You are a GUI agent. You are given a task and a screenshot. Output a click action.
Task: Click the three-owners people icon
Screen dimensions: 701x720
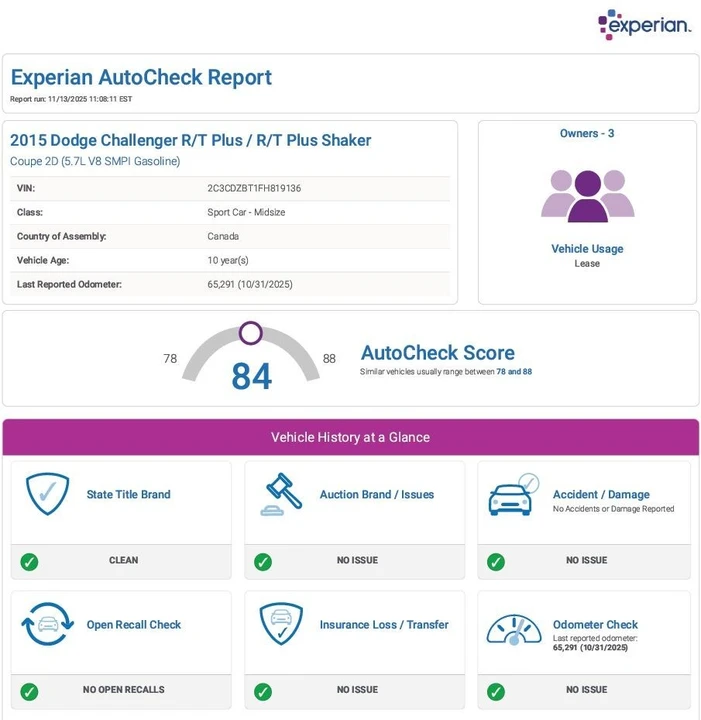pos(588,196)
